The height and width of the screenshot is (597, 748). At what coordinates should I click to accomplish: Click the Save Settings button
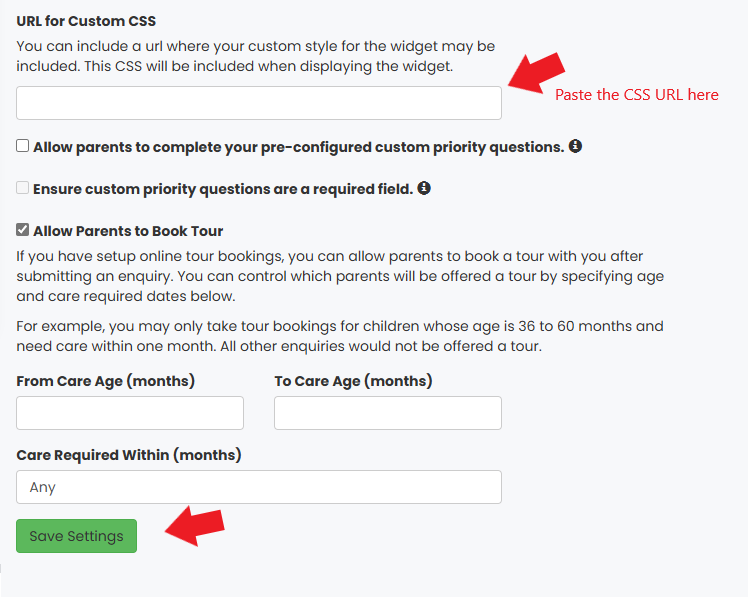tap(76, 536)
